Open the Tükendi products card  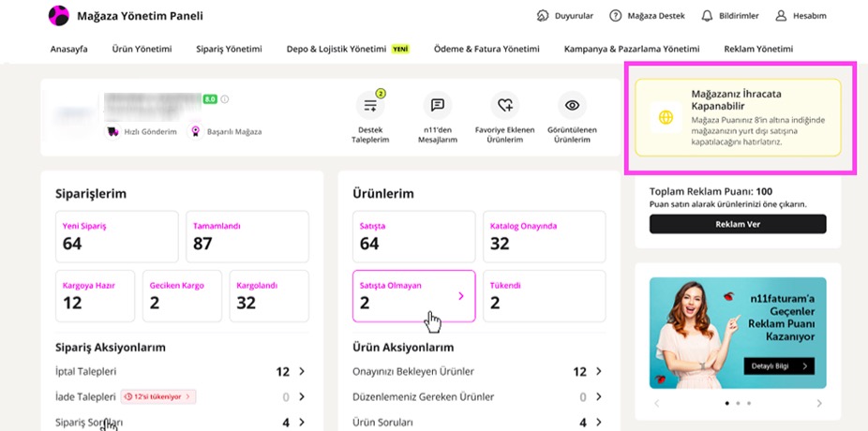tap(545, 296)
